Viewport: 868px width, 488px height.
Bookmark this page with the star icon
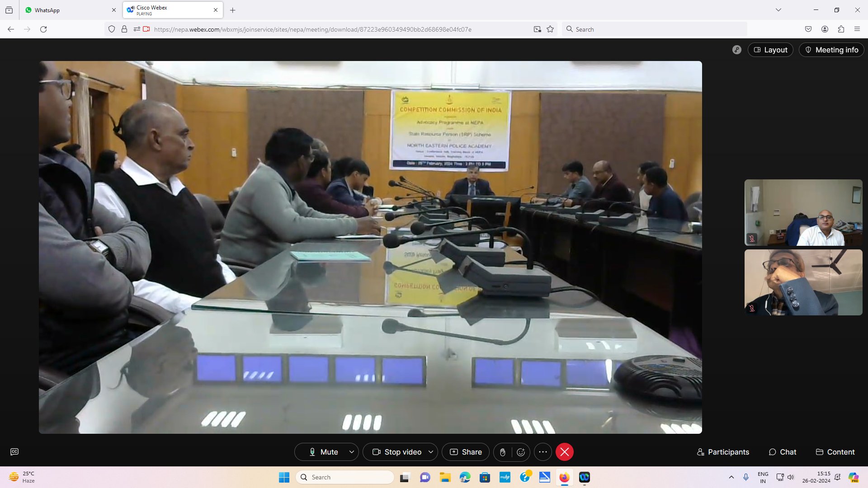(550, 29)
